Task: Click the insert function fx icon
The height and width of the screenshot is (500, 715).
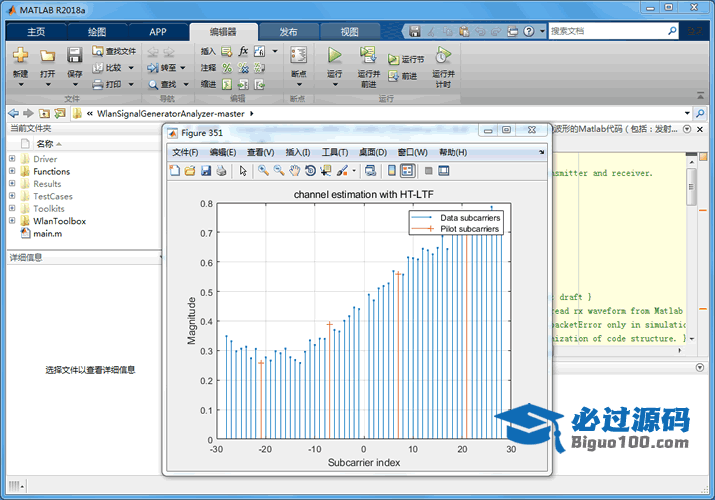Action: click(243, 51)
